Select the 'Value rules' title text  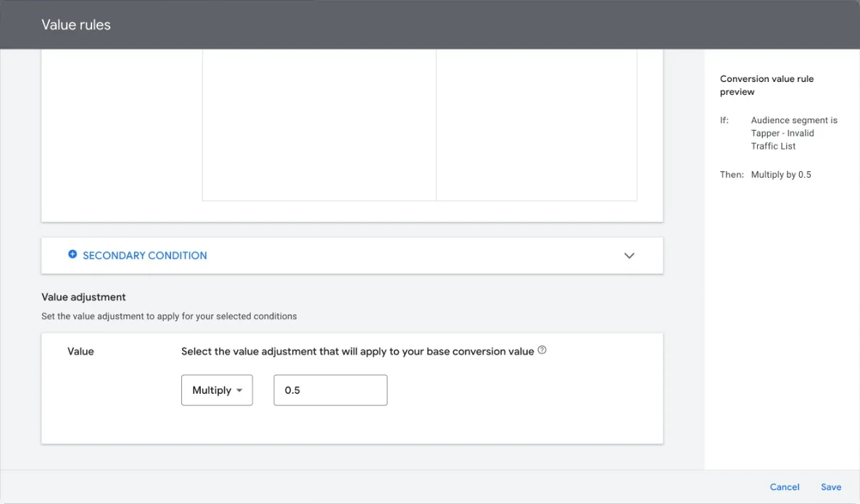[76, 25]
